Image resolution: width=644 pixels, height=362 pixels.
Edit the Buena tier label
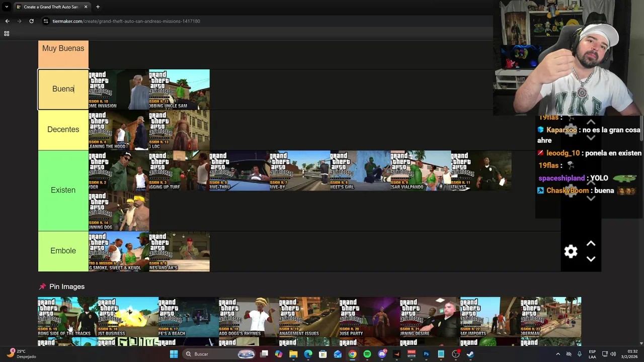pos(63,89)
